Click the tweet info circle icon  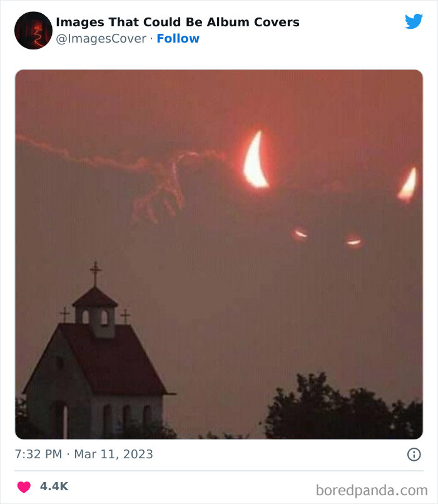(x=414, y=455)
